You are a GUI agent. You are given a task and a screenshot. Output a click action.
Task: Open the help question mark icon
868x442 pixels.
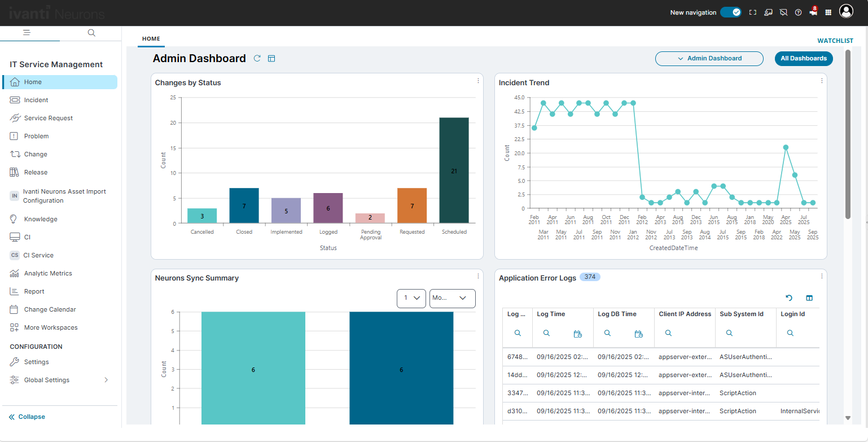point(798,12)
